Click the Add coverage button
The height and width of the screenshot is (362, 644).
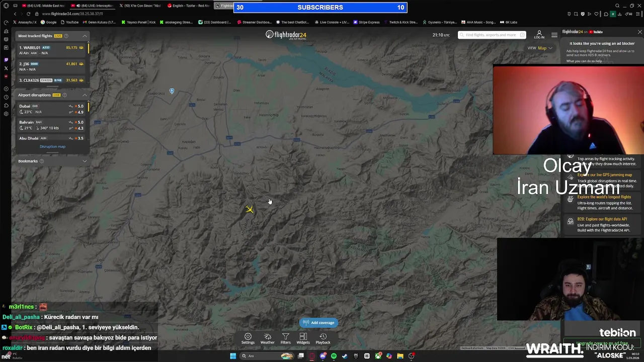point(318,323)
